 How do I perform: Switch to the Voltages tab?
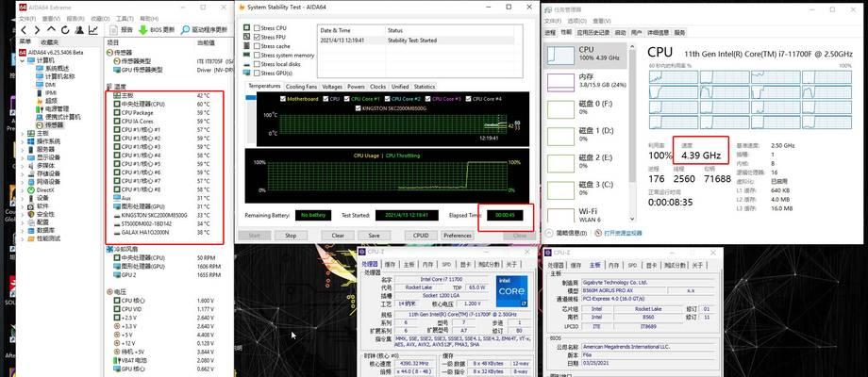pyautogui.click(x=332, y=87)
